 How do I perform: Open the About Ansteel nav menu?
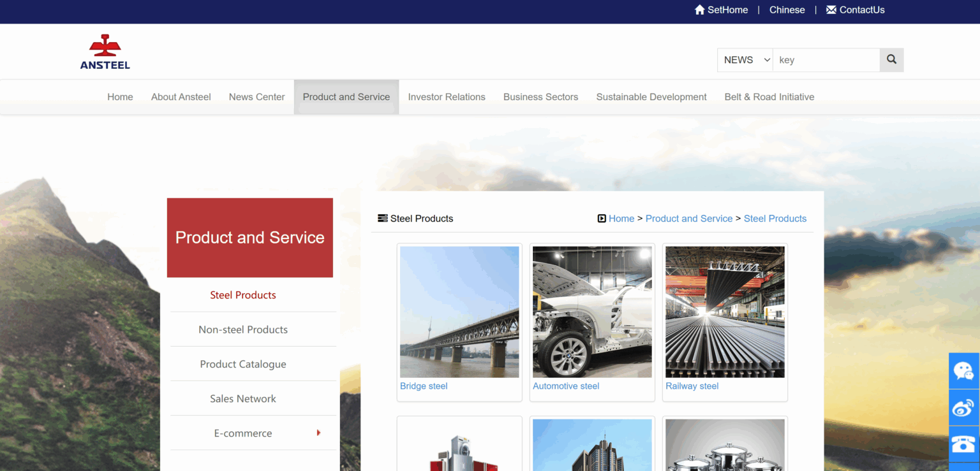coord(181,97)
